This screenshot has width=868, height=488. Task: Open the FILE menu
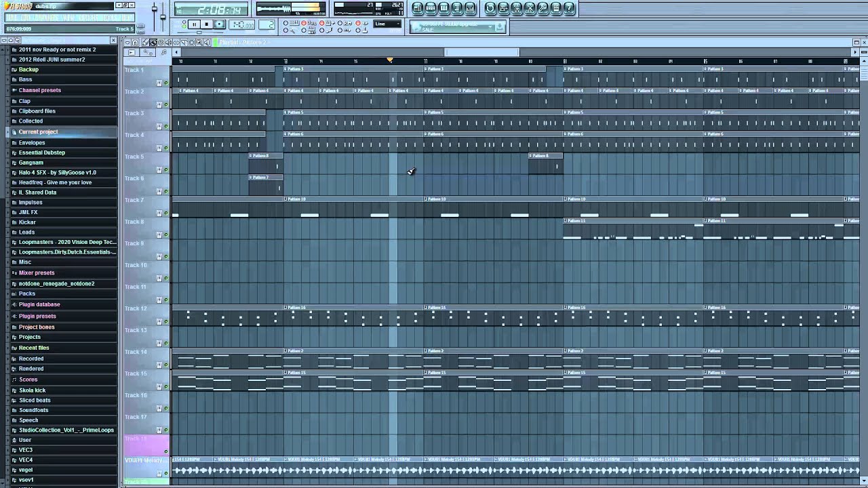point(12,18)
